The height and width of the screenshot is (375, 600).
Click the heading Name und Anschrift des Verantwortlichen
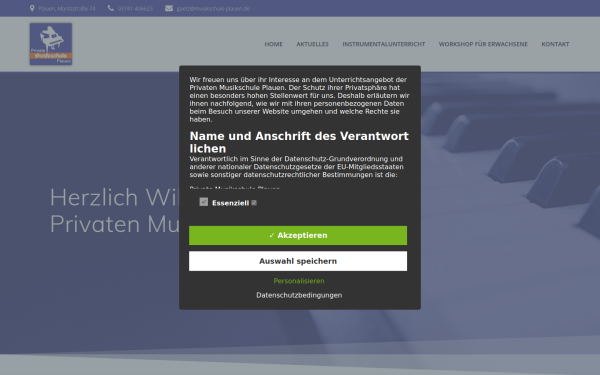pos(299,142)
